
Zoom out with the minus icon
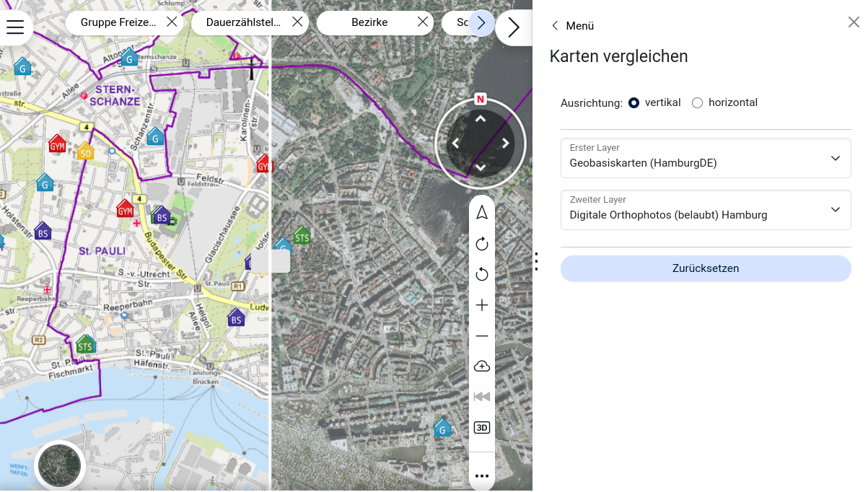pyautogui.click(x=482, y=336)
